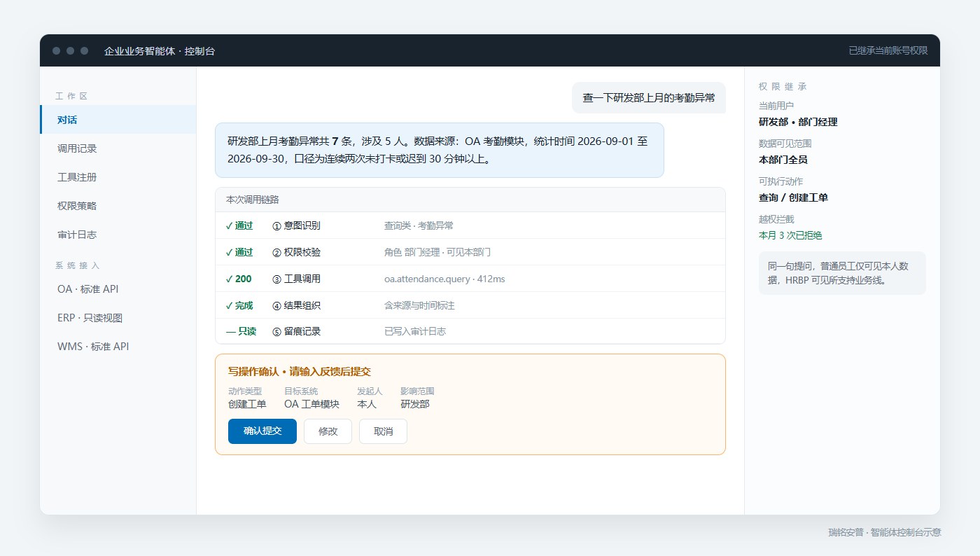The image size is (980, 556).
Task: Click the 修改 button
Action: click(x=328, y=431)
